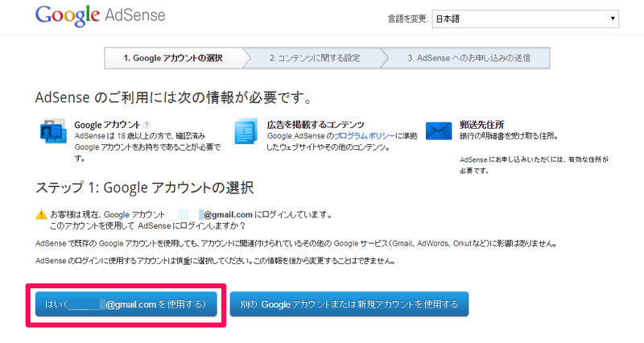Viewport: 644px width, 343px height.
Task: Click the Google account people icon
Action: [53, 131]
